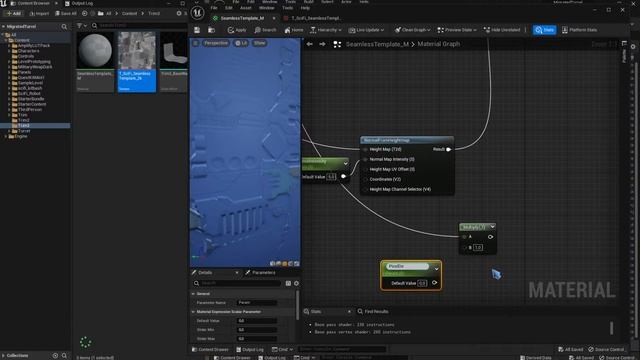Switch to the SeamlessTemplate_M tab
The image size is (640, 360).
(242, 18)
